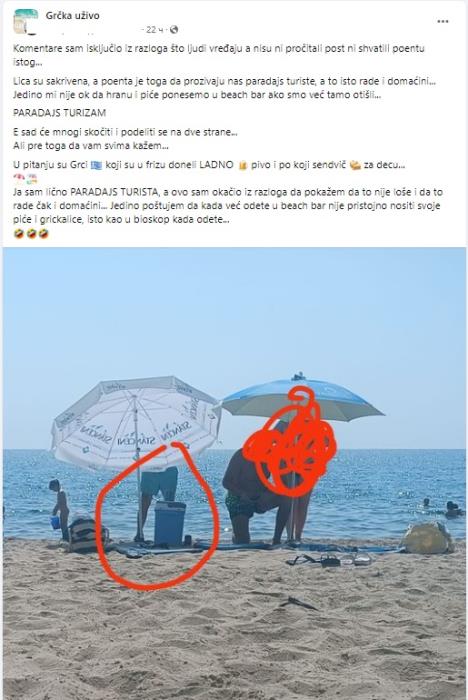This screenshot has width=468, height=700.
Task: Click the globe public-privacy icon
Action: [x=174, y=29]
